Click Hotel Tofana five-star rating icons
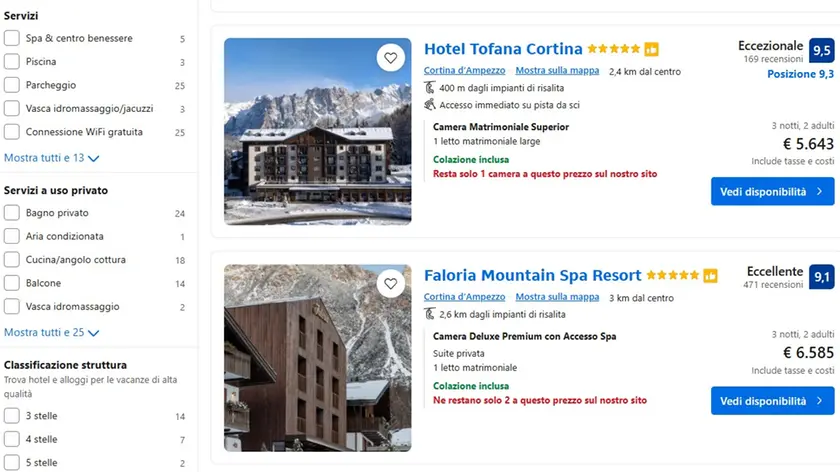 pyautogui.click(x=614, y=49)
